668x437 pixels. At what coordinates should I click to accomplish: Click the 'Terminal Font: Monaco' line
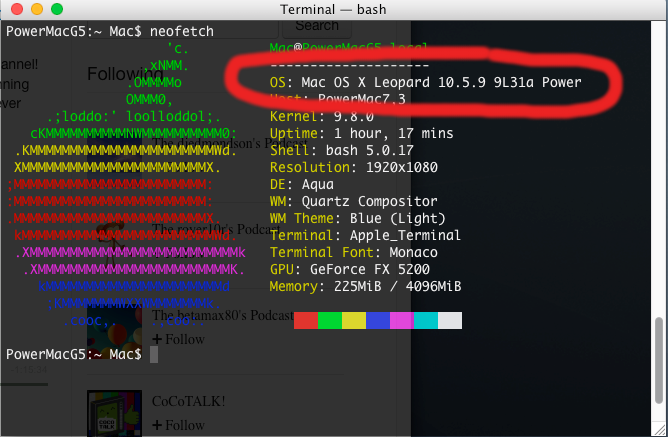[x=354, y=253]
